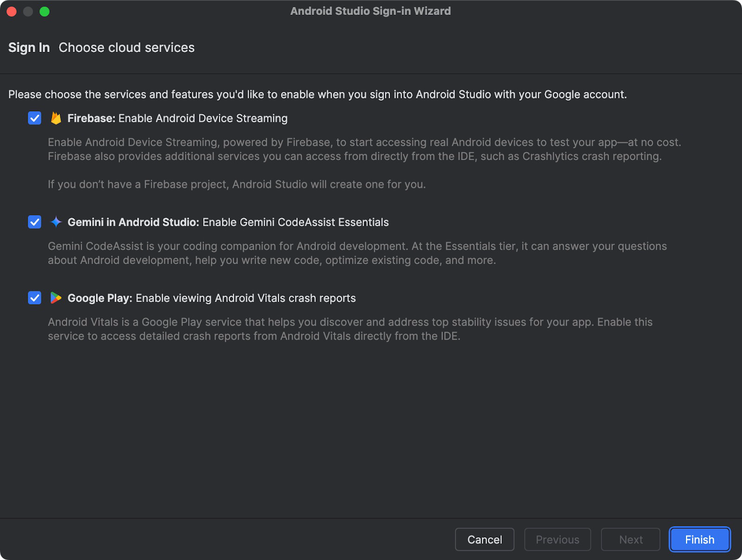Click the Google Play triangle icon

click(56, 298)
